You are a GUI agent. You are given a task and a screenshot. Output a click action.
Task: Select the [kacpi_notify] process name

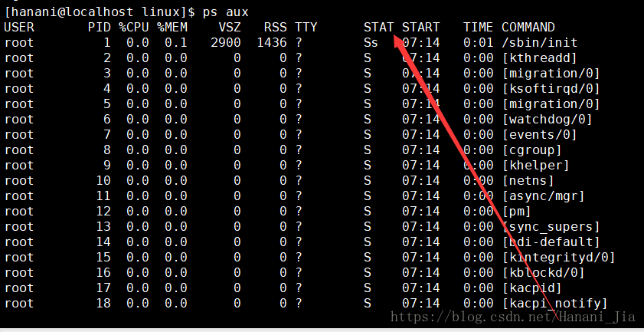pos(555,303)
